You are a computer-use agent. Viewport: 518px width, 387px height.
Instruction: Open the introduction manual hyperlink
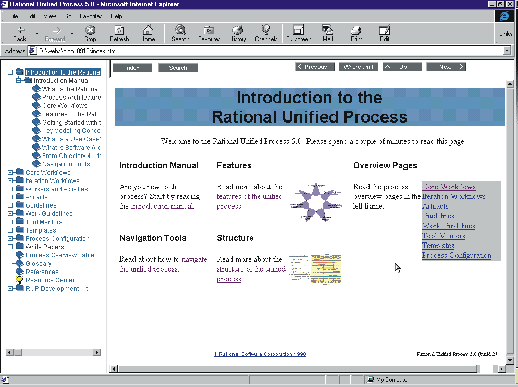tap(162, 206)
